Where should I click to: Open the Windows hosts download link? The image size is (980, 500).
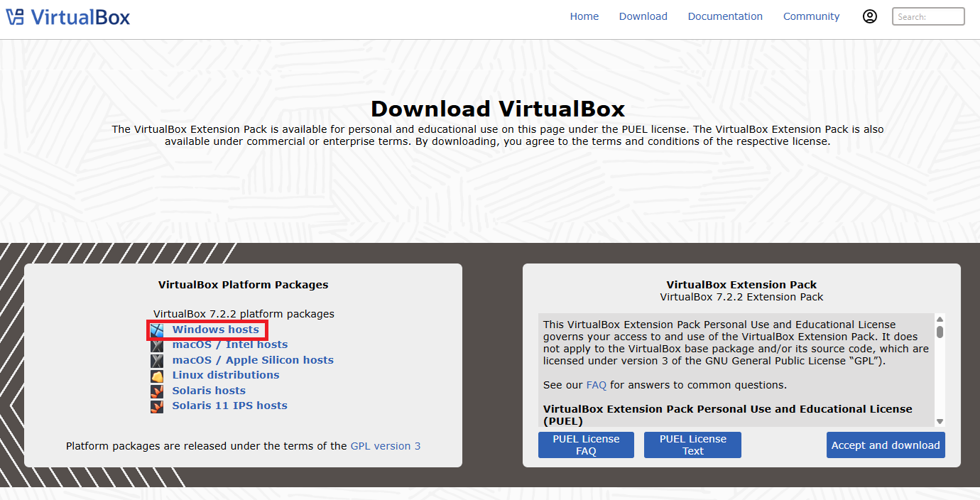[x=215, y=330]
